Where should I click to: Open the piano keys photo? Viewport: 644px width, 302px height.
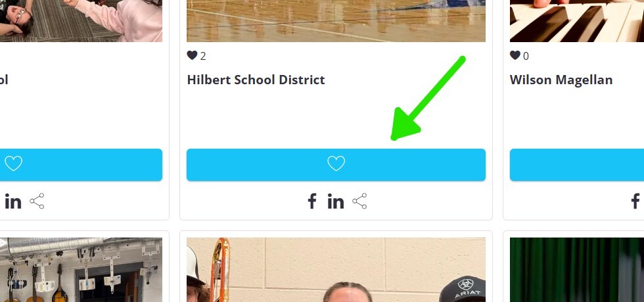pyautogui.click(x=577, y=20)
